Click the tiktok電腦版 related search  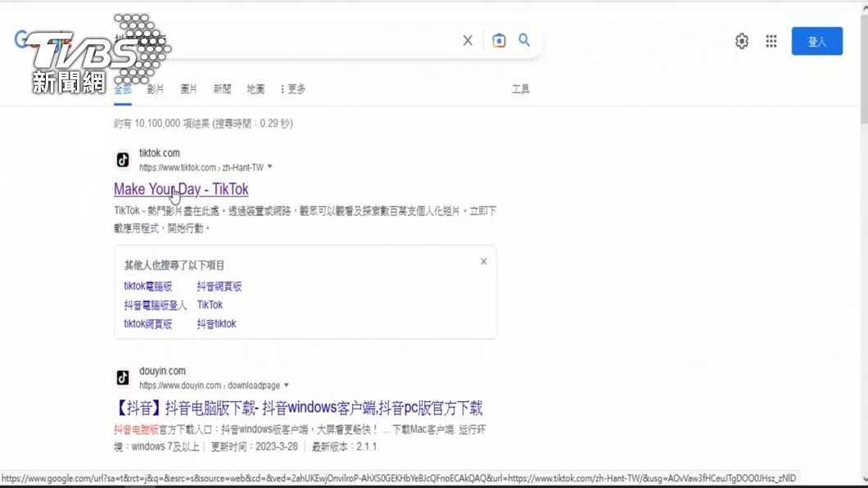tap(147, 286)
